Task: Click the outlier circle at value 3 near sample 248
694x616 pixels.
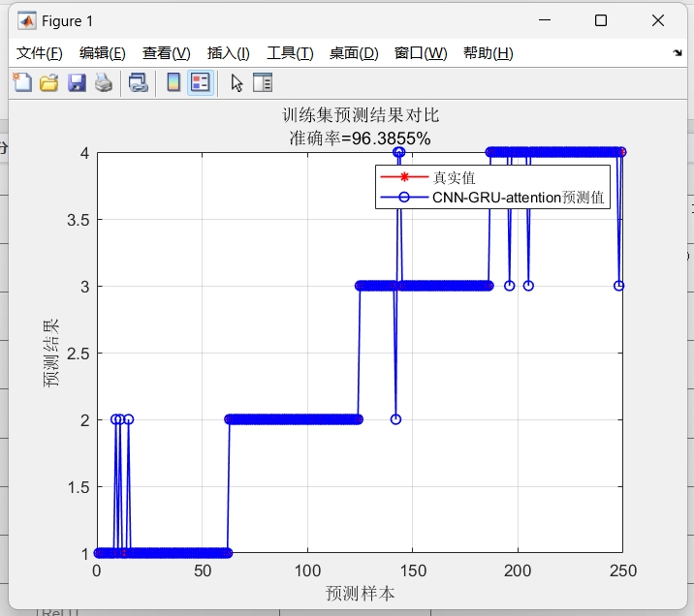Action: click(618, 286)
